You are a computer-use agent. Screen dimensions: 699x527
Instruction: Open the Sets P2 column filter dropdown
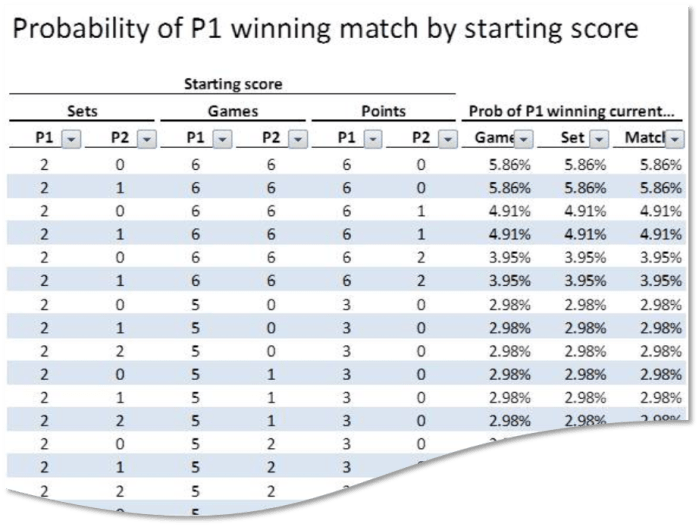(146, 139)
